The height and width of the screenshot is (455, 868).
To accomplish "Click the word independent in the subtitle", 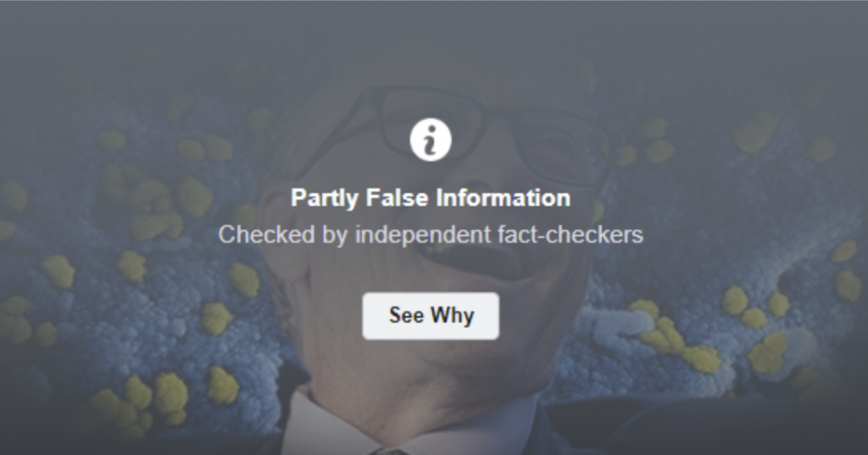I will [x=423, y=235].
